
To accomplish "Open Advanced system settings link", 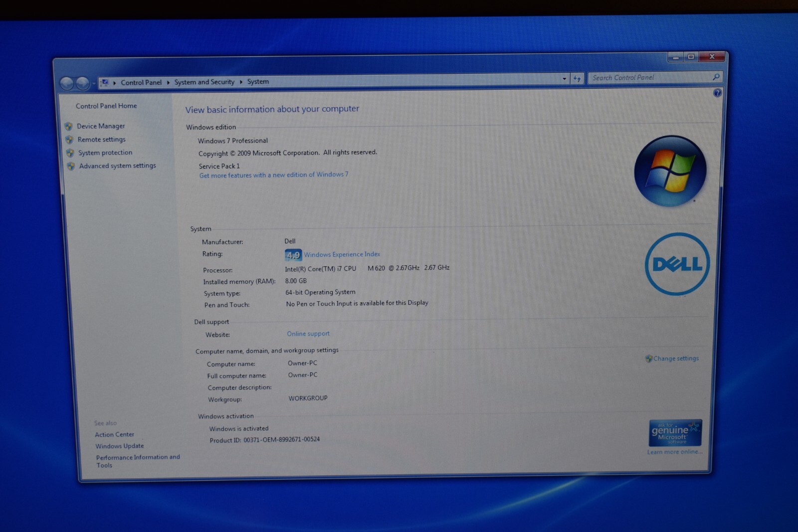I will point(118,166).
